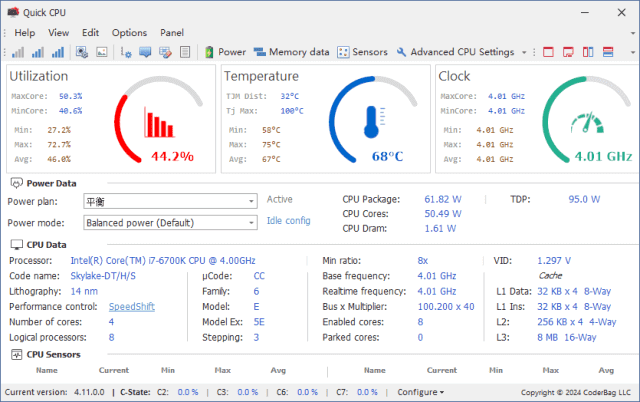Click the third bar-graph toolbar icon
The height and width of the screenshot is (402, 640).
[57, 52]
